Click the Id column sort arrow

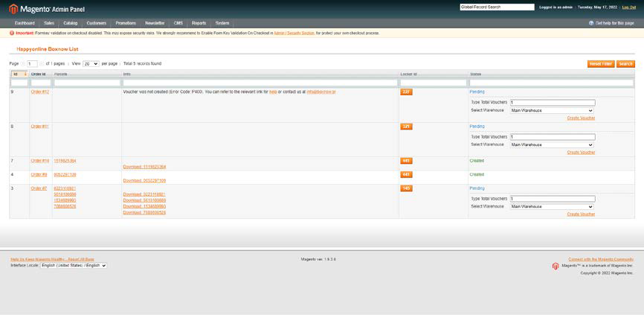click(25, 74)
